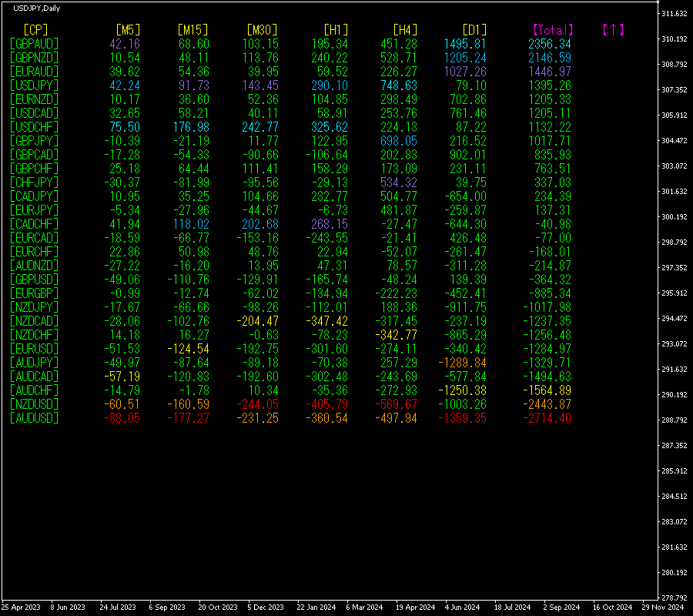Click the 2 Sep 2024 timeline date
This screenshot has width=693, height=616.
[x=561, y=608]
